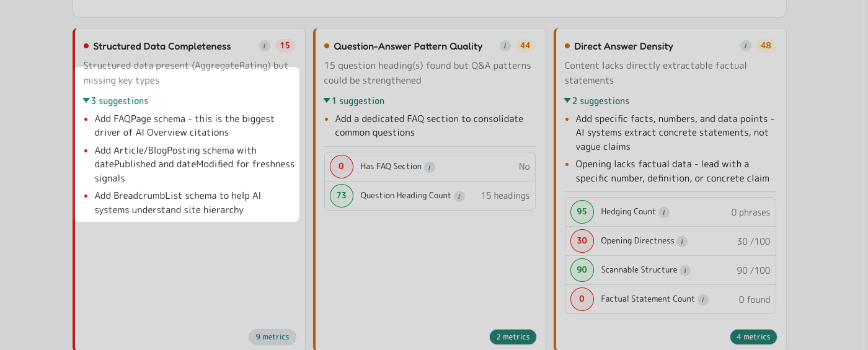The width and height of the screenshot is (868, 350).
Task: Open info icon beside Structured Data Completeness
Action: [x=265, y=46]
